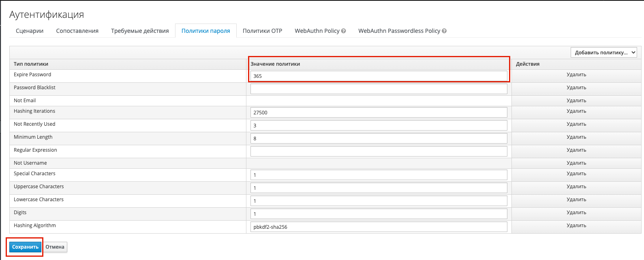Image resolution: width=644 pixels, height=260 pixels.
Task: Remove the Digits policy row
Action: (x=576, y=213)
